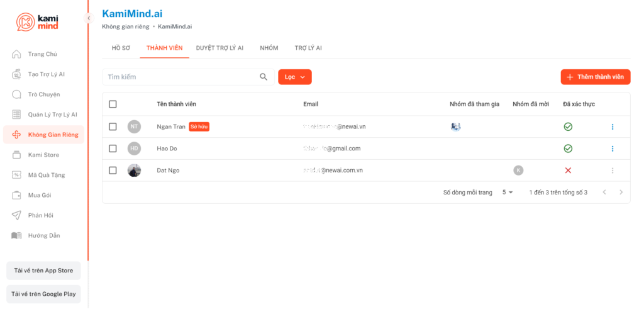Click Tải về trên App Store button
Viewport: 644px width, 336px height.
point(43,271)
